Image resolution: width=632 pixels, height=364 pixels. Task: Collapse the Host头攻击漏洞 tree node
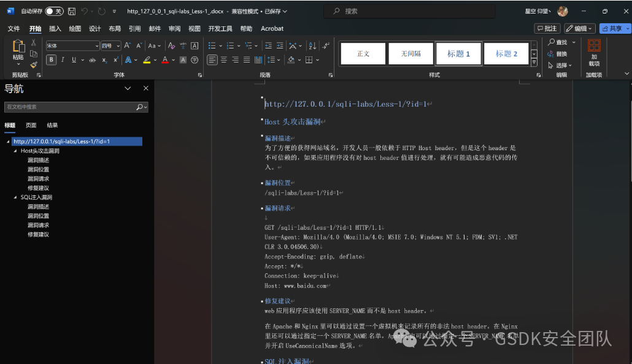click(15, 151)
